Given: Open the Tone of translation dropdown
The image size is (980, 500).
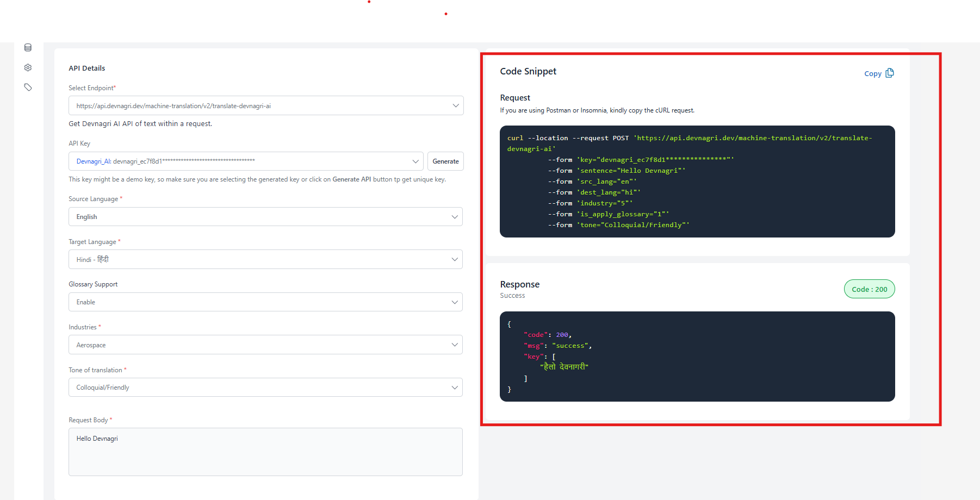Looking at the screenshot, I should click(x=265, y=387).
